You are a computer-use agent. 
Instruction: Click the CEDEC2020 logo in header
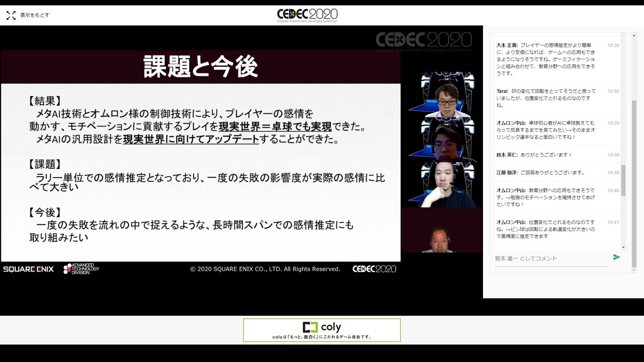[307, 15]
